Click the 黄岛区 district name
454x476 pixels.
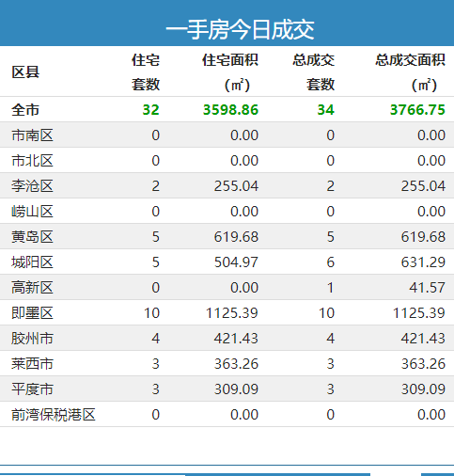tap(32, 237)
